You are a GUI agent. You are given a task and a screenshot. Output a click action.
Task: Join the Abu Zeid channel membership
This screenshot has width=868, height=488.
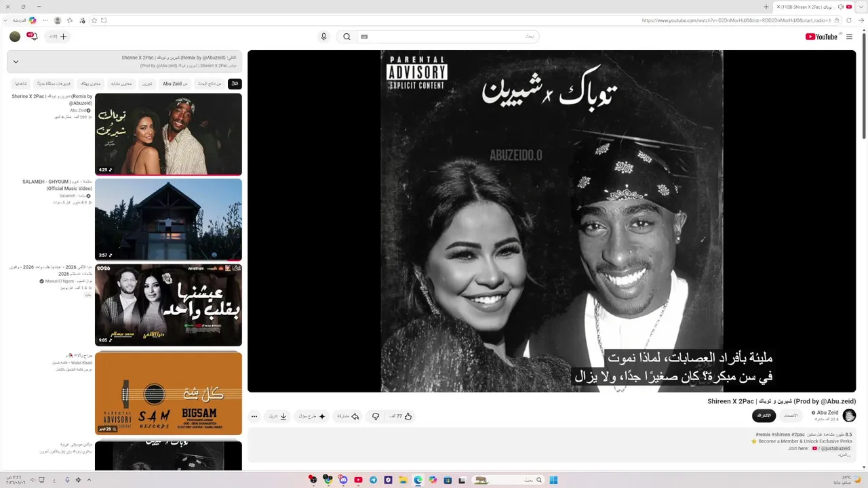tap(791, 415)
